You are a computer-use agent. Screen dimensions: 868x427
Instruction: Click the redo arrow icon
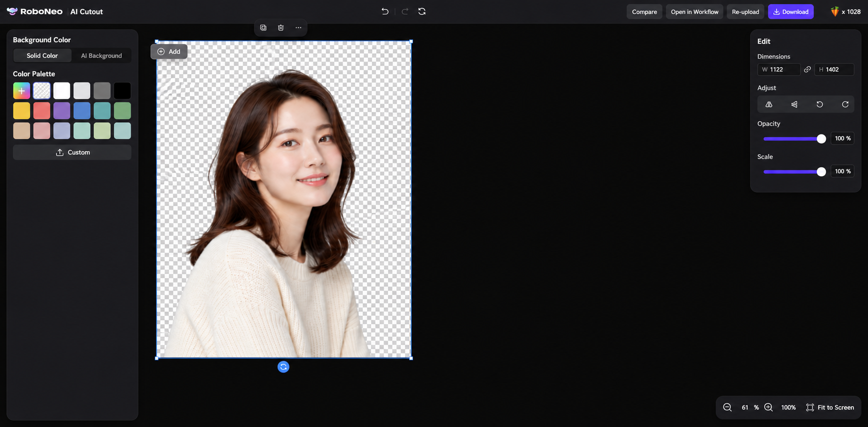tap(405, 11)
